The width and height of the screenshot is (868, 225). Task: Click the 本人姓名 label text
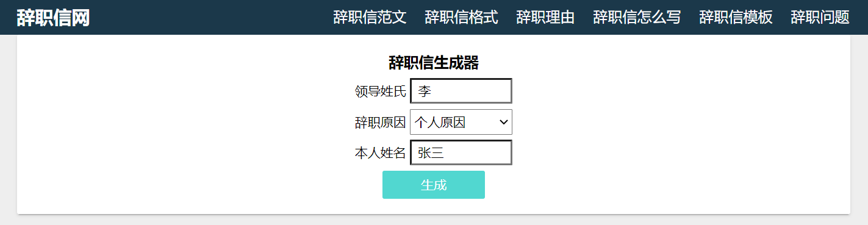pos(381,153)
